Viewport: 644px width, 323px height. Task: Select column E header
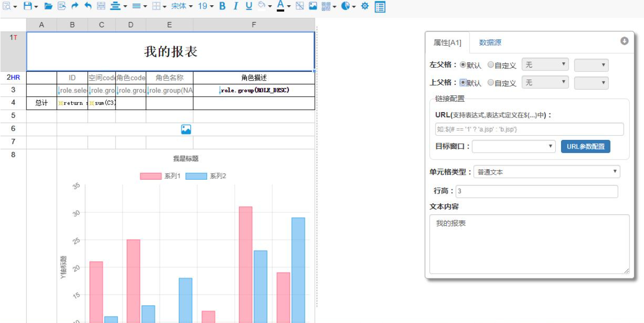click(x=170, y=25)
